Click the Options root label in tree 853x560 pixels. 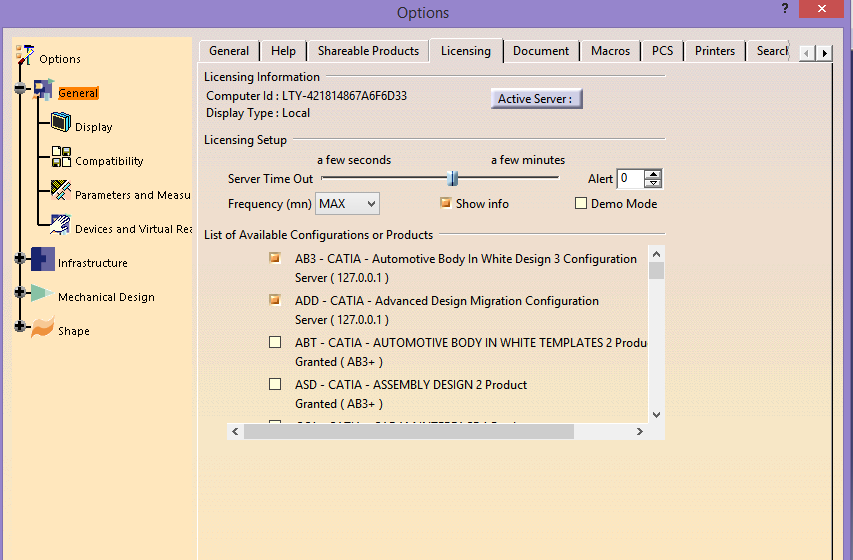(x=60, y=59)
